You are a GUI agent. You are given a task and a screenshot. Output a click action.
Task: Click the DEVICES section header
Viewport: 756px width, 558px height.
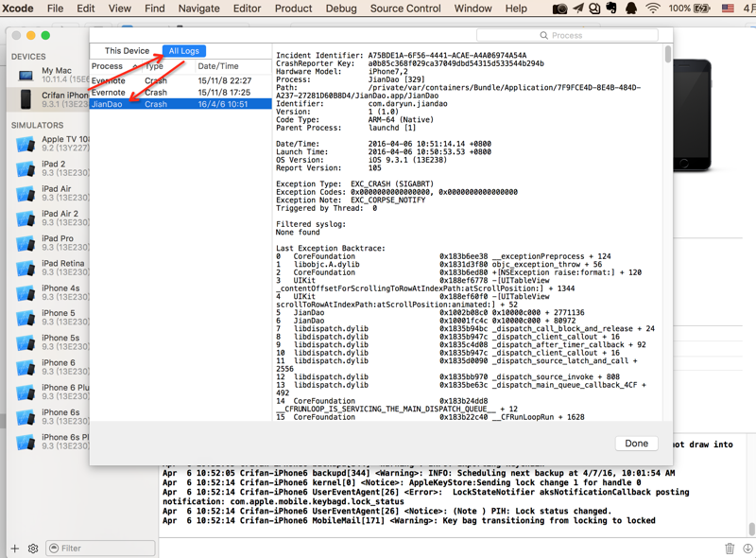pos(28,57)
